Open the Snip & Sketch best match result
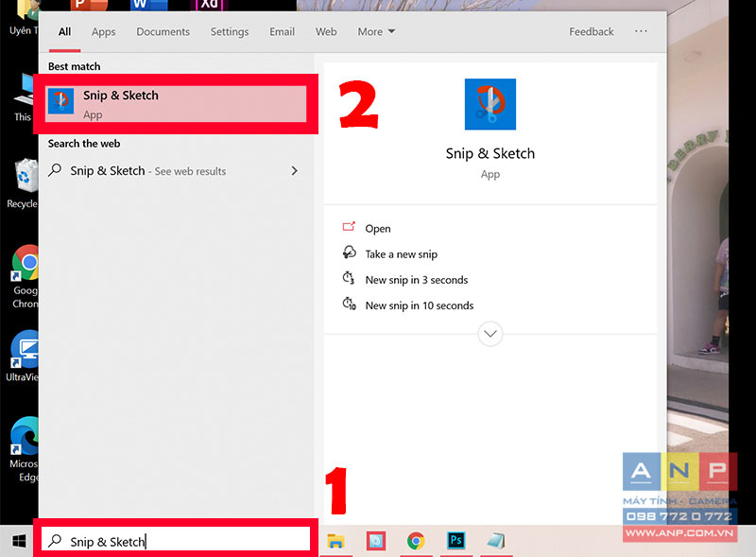This screenshot has width=756, height=557. coord(176,104)
